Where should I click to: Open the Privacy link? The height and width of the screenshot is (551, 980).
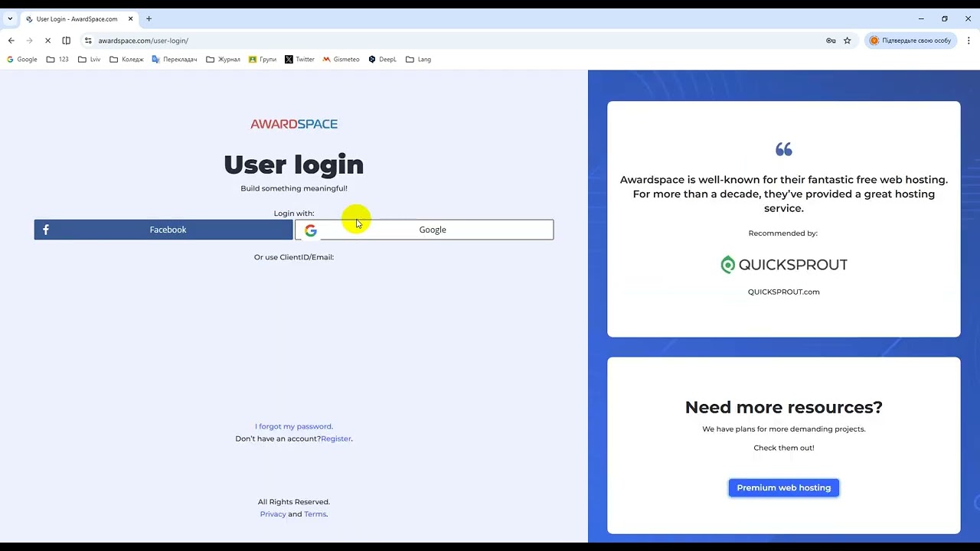click(x=273, y=514)
